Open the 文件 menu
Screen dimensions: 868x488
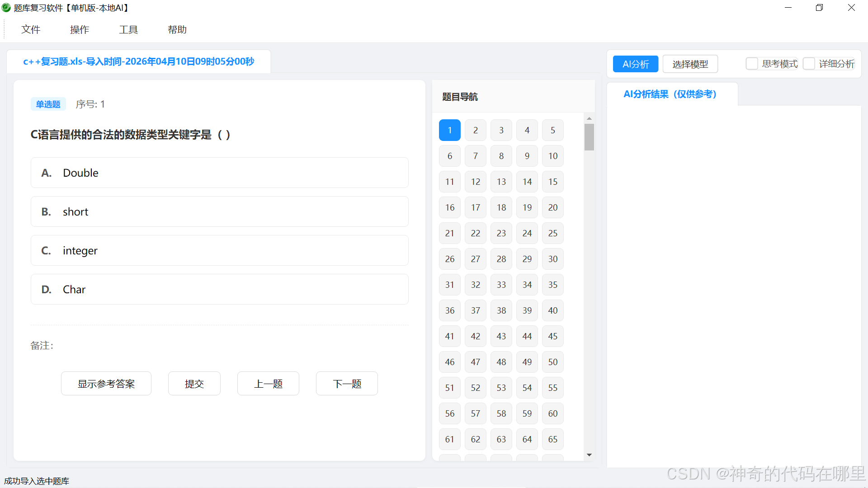[31, 29]
